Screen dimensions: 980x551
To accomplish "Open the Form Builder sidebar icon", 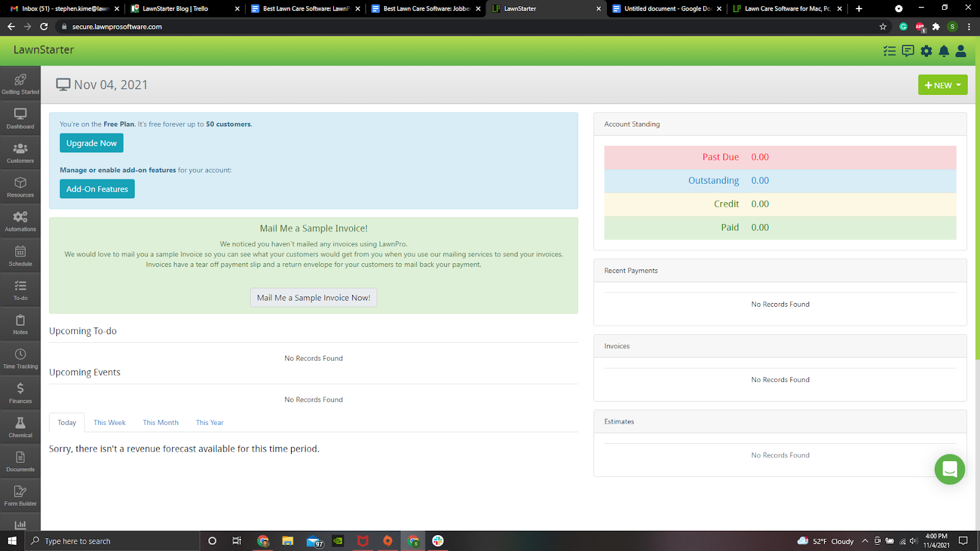I will 20,492.
